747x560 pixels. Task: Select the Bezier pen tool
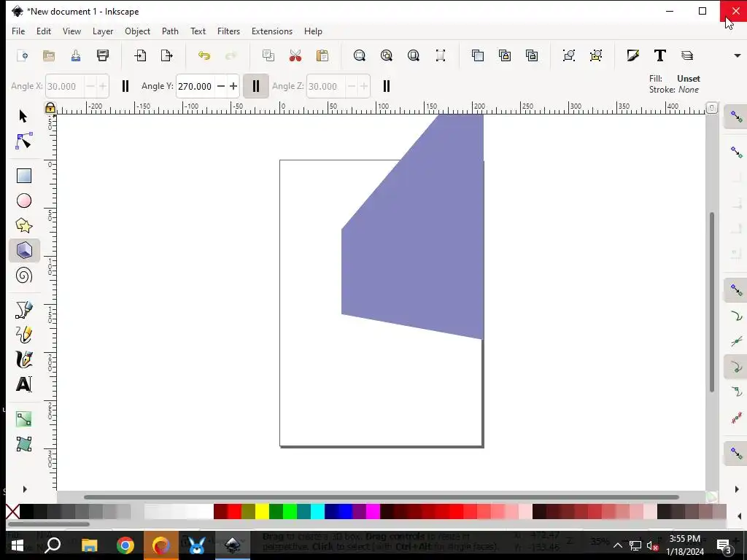click(24, 309)
